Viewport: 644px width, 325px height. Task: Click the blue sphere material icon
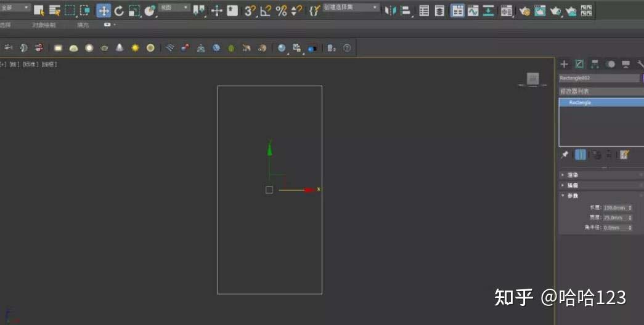pyautogui.click(x=282, y=48)
